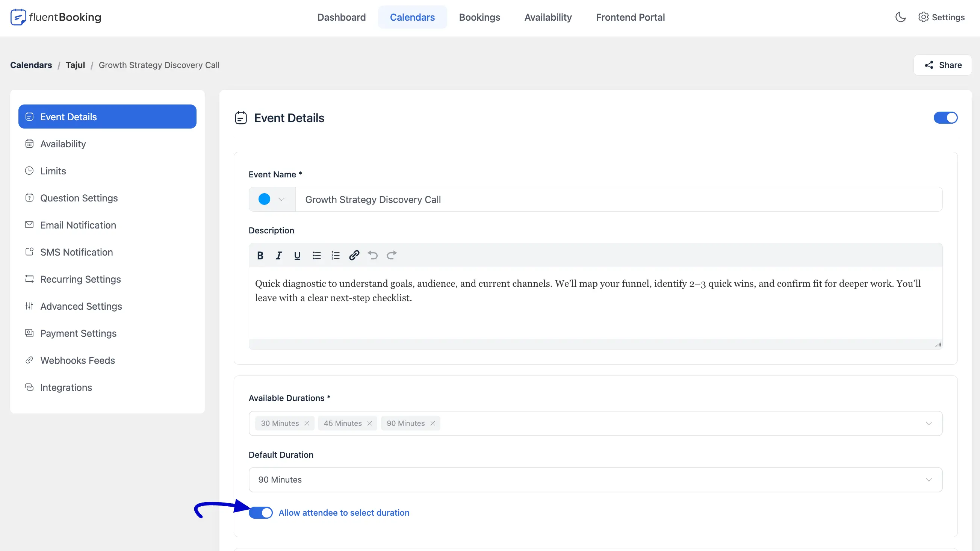
Task: Go to Tajul breadcrumb
Action: point(75,65)
